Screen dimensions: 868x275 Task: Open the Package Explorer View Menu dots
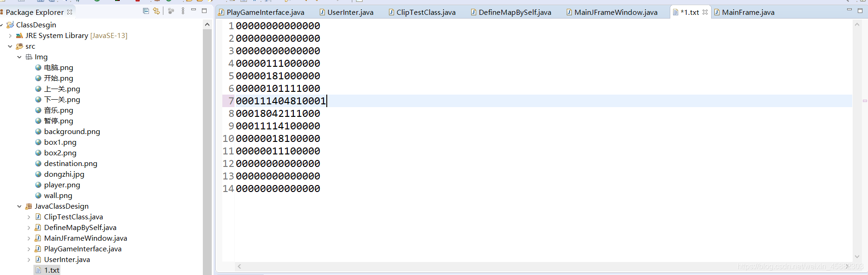click(x=183, y=11)
